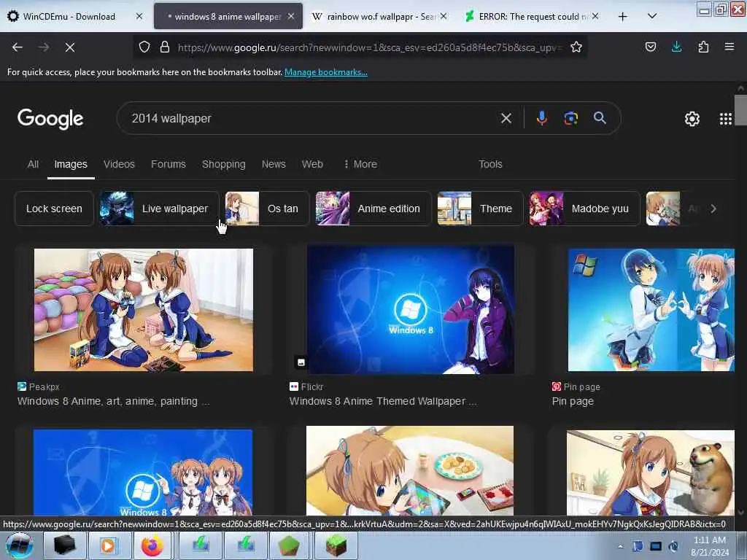Open Pocket save button
This screenshot has height=560, width=747.
click(x=650, y=47)
